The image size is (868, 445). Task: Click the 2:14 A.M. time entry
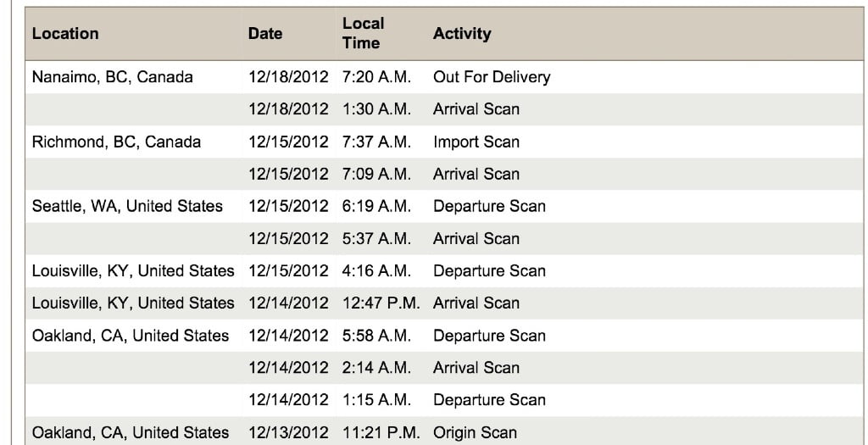click(376, 368)
